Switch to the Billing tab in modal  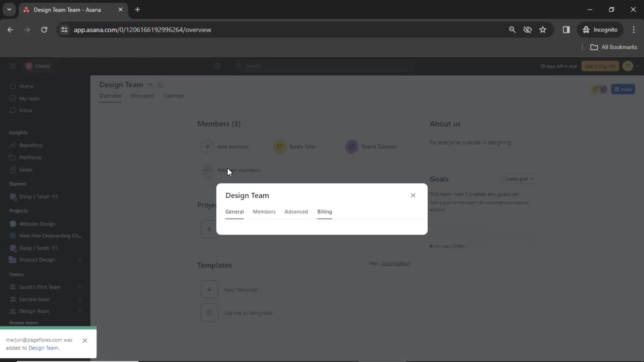pyautogui.click(x=324, y=211)
